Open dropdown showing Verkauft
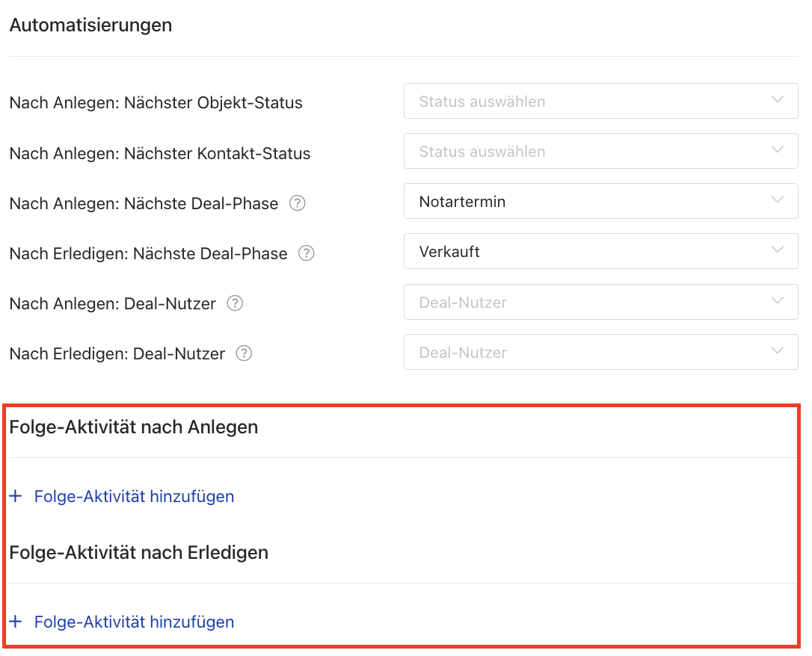This screenshot has width=812, height=656. click(x=591, y=252)
